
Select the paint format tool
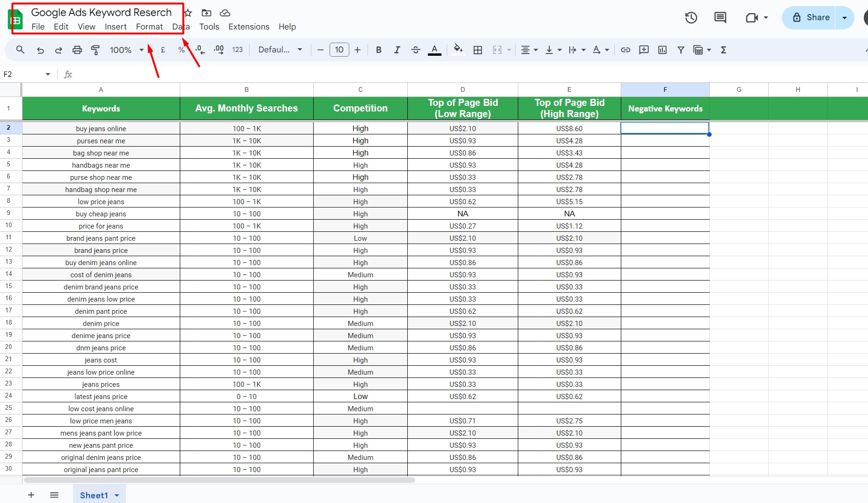95,50
